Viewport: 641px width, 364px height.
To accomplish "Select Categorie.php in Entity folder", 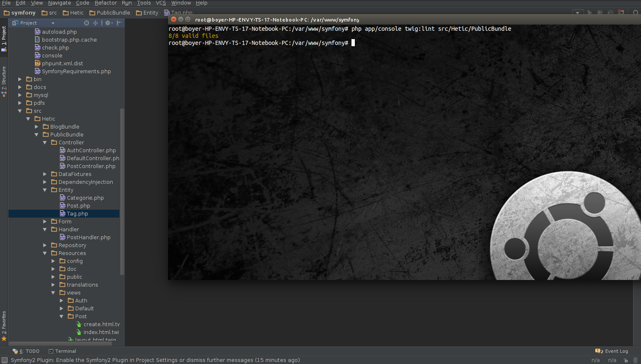I will point(82,198).
